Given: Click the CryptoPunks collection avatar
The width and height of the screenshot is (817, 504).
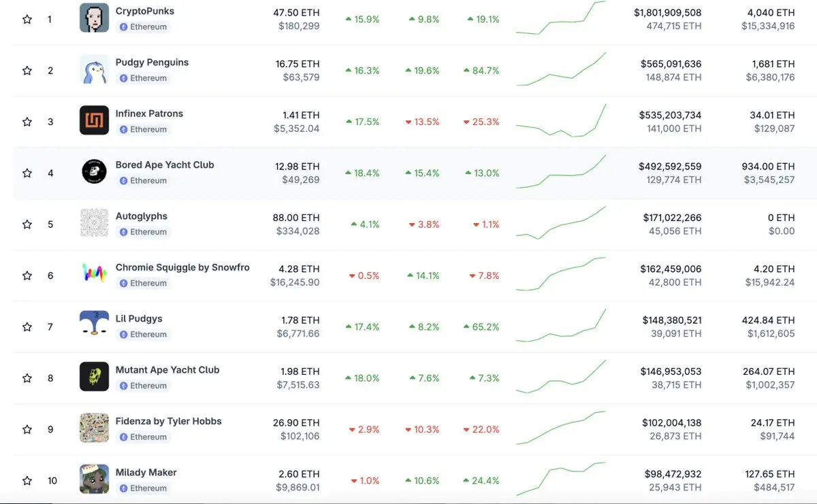Looking at the screenshot, I should [94, 18].
